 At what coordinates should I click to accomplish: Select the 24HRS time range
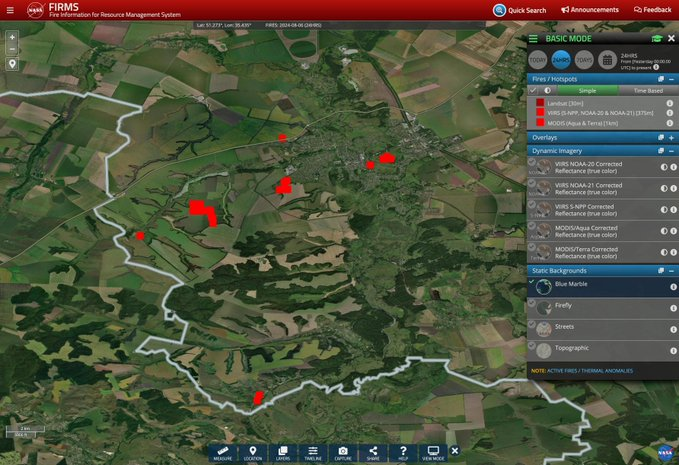561,60
